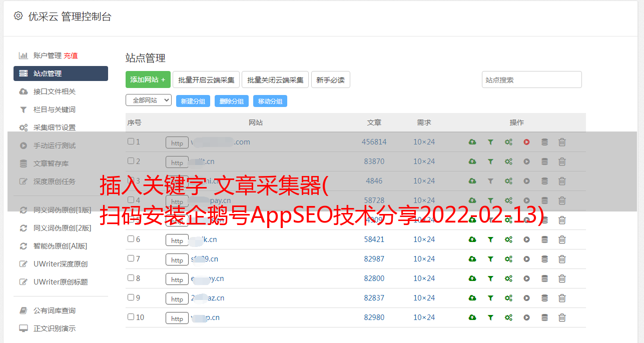Select 站点管理 in the sidebar
This screenshot has width=644, height=343.
(61, 73)
